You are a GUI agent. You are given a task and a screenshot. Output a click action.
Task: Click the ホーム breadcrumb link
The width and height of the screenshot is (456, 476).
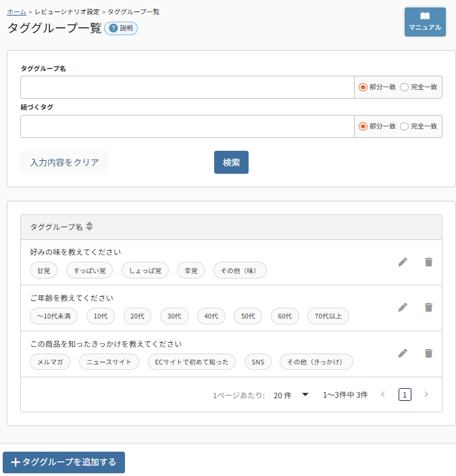pyautogui.click(x=16, y=12)
